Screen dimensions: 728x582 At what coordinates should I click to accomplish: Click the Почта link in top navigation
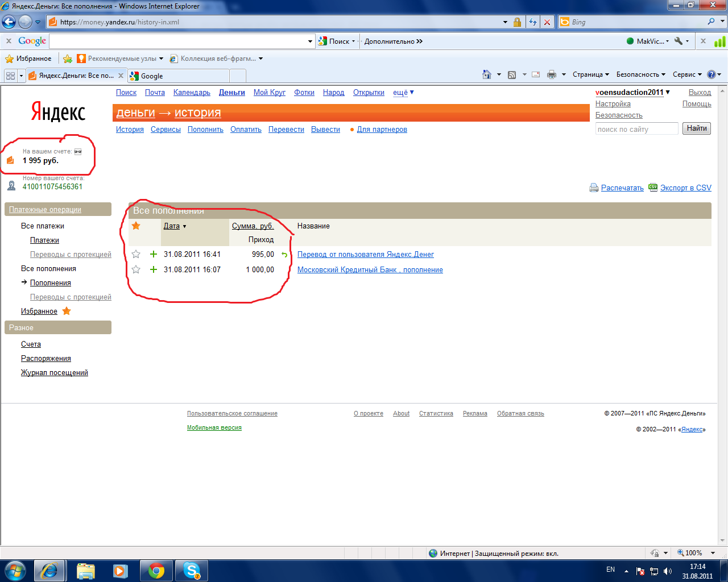pos(155,92)
